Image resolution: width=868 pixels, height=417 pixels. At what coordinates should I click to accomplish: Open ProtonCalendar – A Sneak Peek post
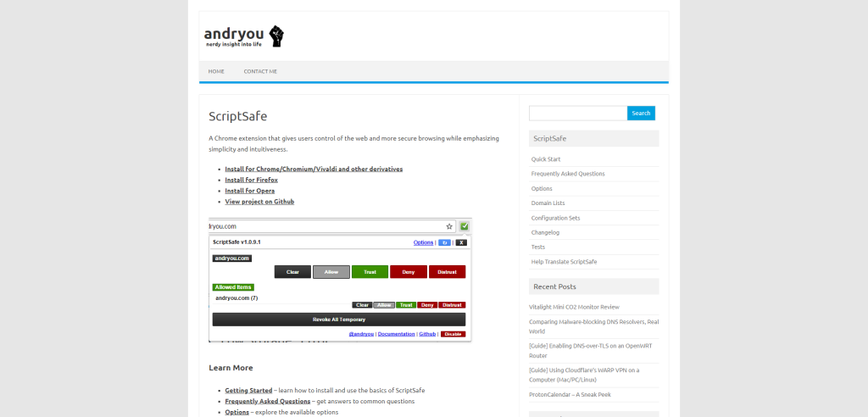click(570, 395)
